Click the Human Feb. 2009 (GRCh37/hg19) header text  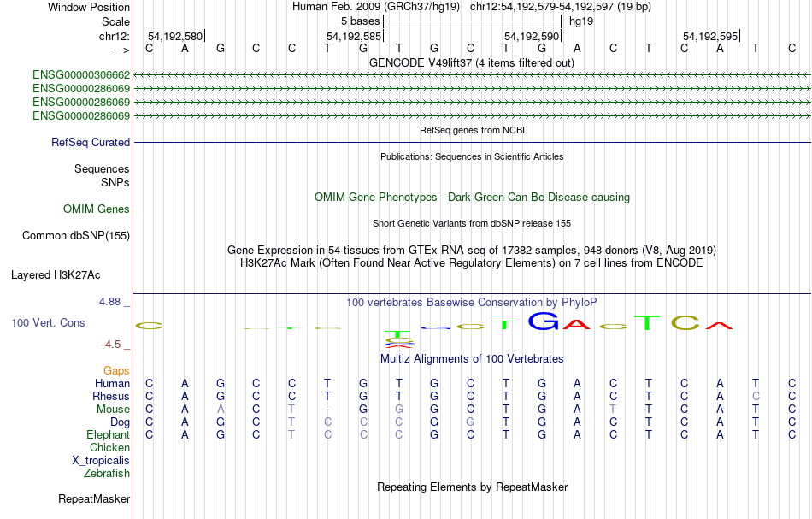(376, 7)
